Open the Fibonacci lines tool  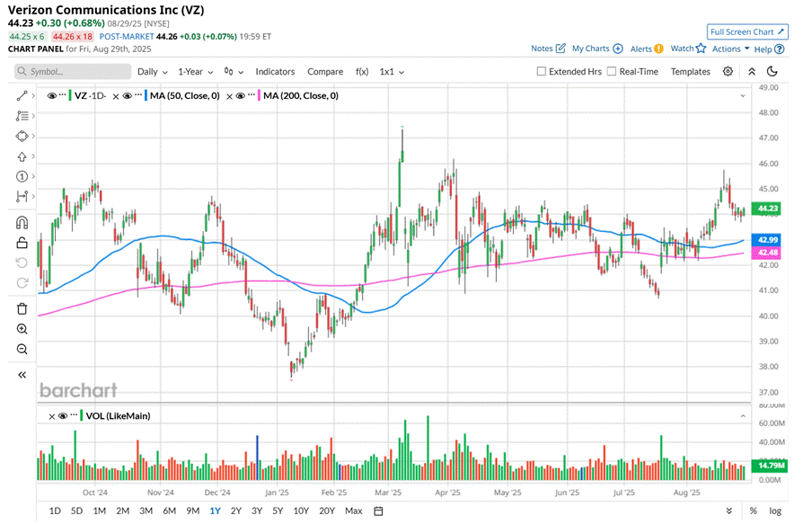click(22, 116)
